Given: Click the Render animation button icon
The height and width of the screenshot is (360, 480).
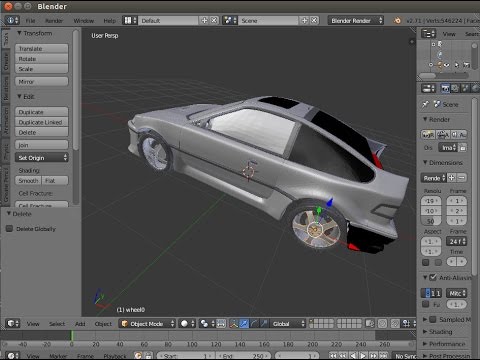Looking at the screenshot, I should pyautogui.click(x=443, y=134).
